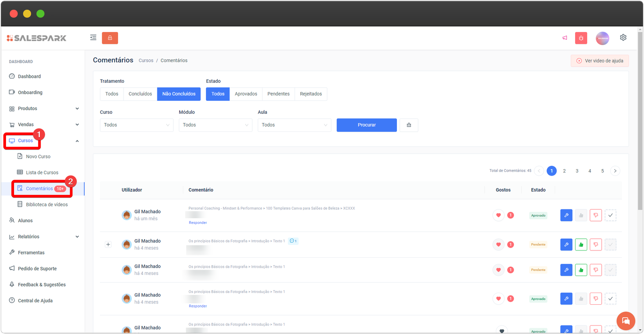Reject the first comment with thumbs-down
644x334 pixels.
596,215
